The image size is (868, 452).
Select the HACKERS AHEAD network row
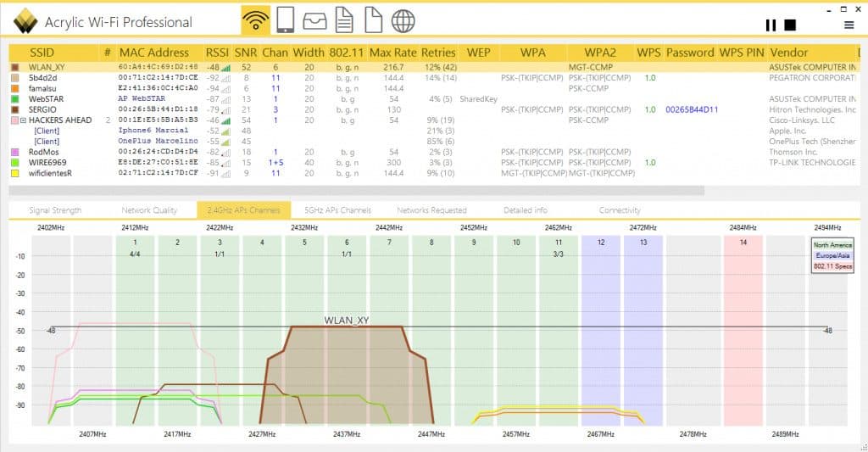point(434,120)
